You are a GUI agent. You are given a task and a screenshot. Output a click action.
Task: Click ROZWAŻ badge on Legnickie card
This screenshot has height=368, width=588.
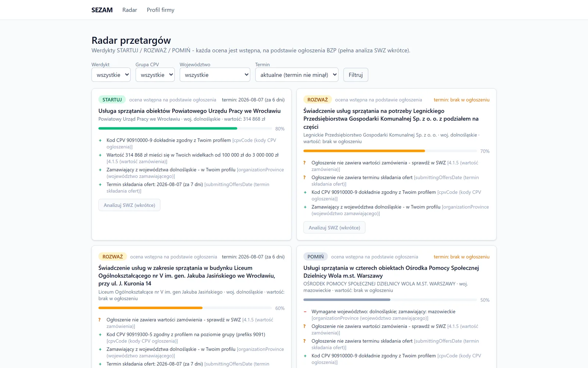click(x=318, y=100)
